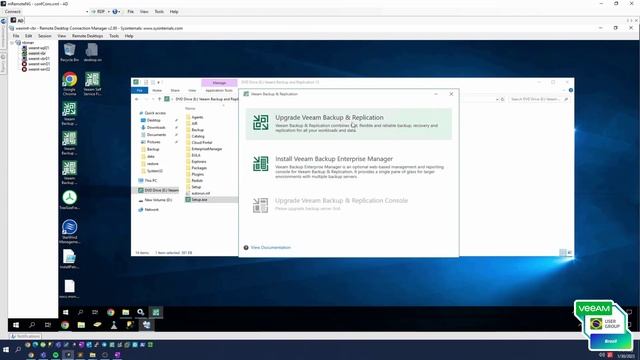Open Veeam Self Service desktop shortcut

92,84
